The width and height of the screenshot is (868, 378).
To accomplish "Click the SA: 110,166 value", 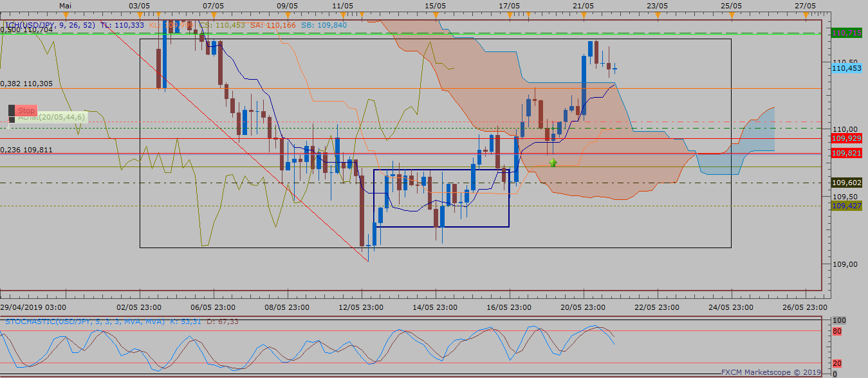I will coord(273,25).
